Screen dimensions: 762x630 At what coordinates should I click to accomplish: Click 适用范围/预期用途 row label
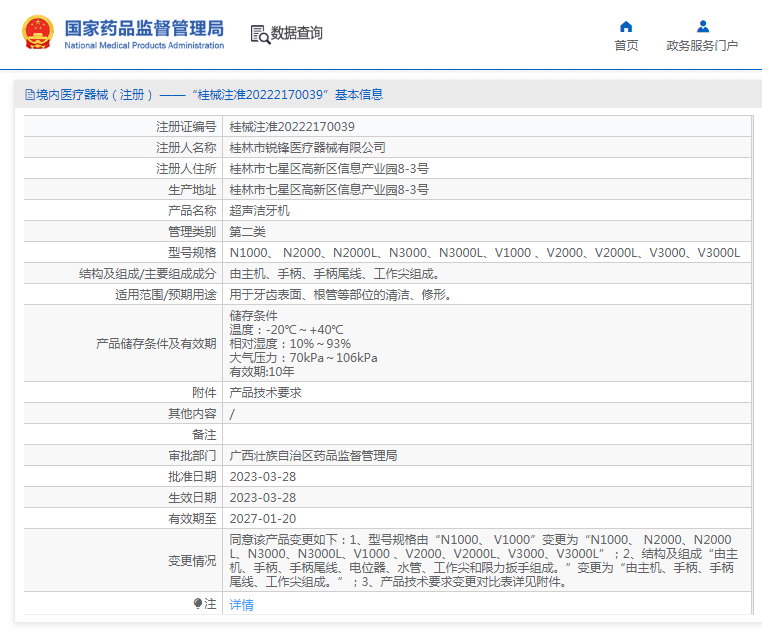[165, 295]
